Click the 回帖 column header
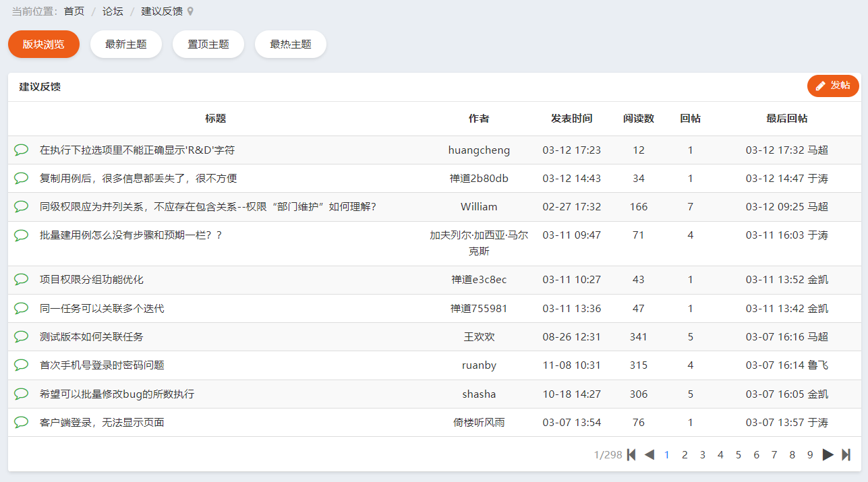 click(691, 118)
